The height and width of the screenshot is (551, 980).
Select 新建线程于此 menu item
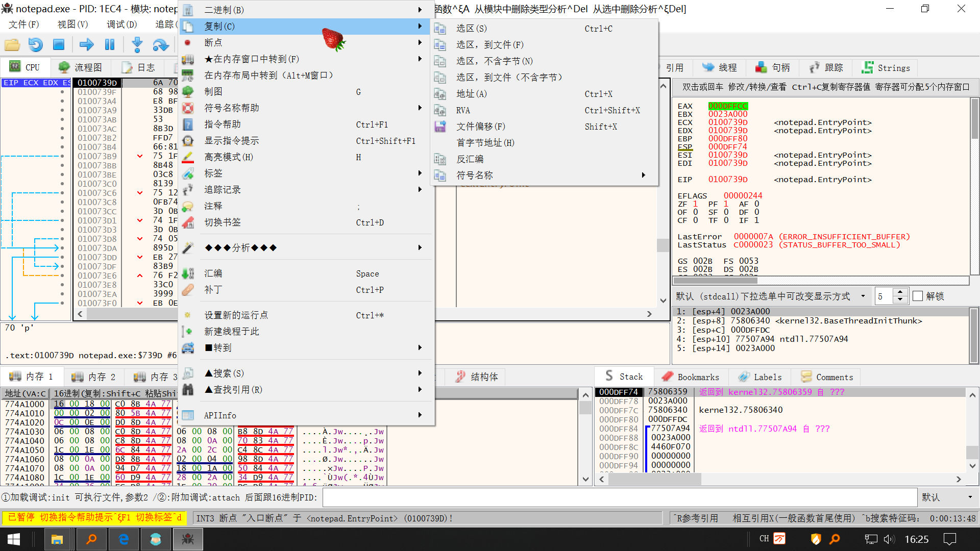pos(306,332)
